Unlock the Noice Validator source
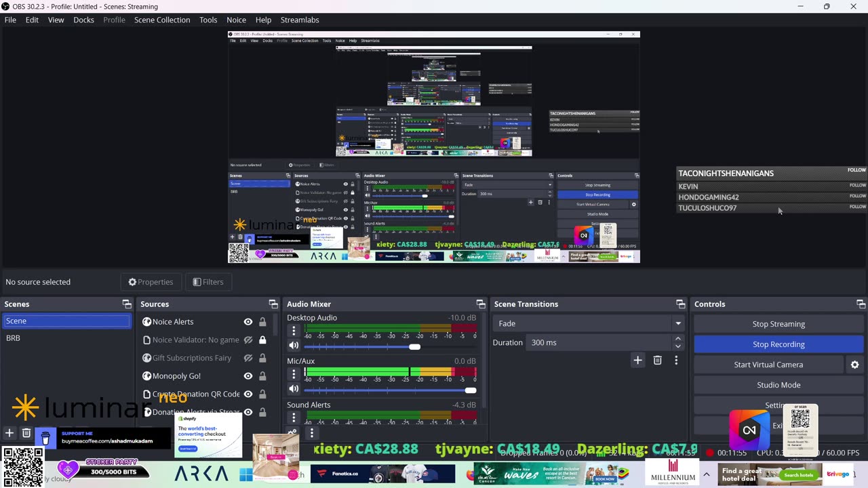868x488 pixels. point(262,340)
